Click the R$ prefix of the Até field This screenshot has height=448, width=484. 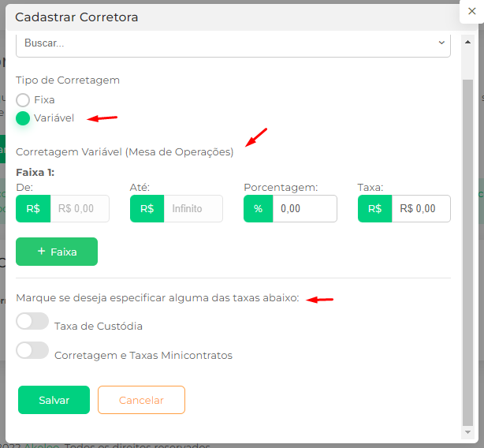pos(147,209)
